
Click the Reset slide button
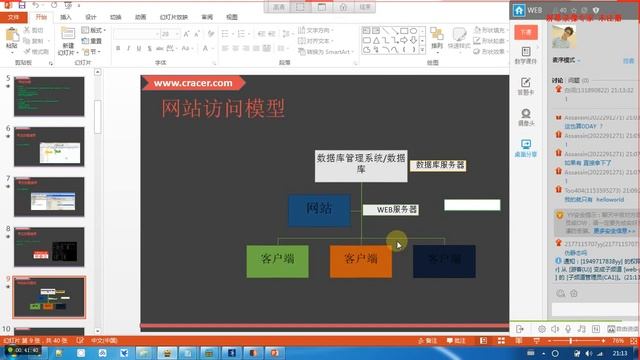click(92, 41)
